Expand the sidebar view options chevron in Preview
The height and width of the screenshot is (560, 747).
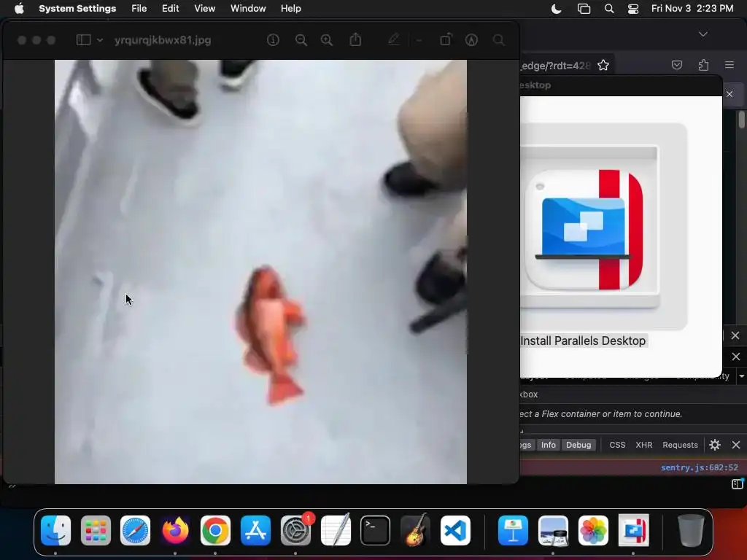click(x=100, y=41)
